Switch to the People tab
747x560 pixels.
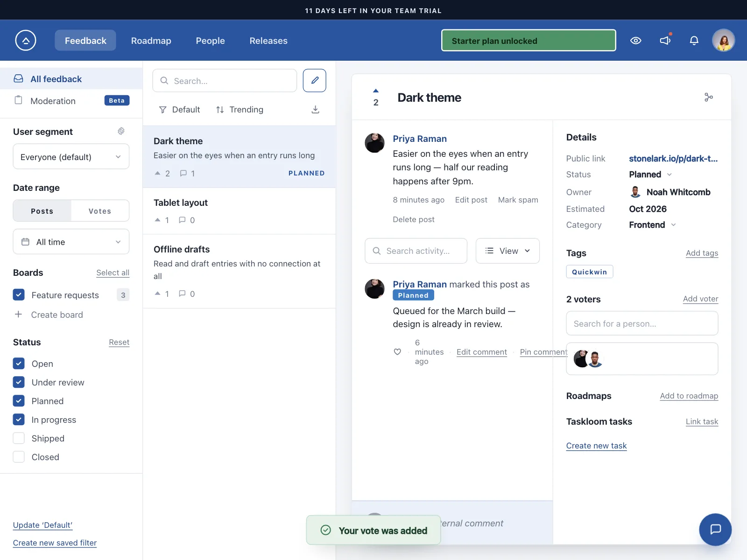[x=211, y=41]
